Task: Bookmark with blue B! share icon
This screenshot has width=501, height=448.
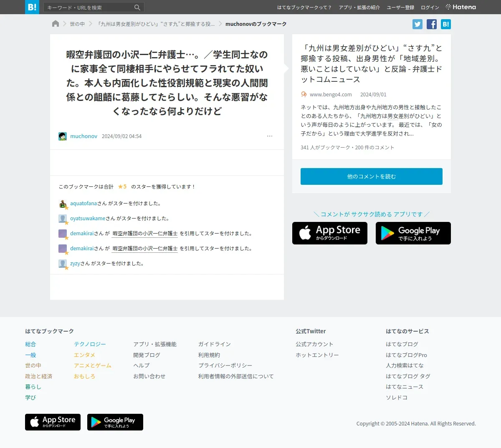Action: (446, 24)
